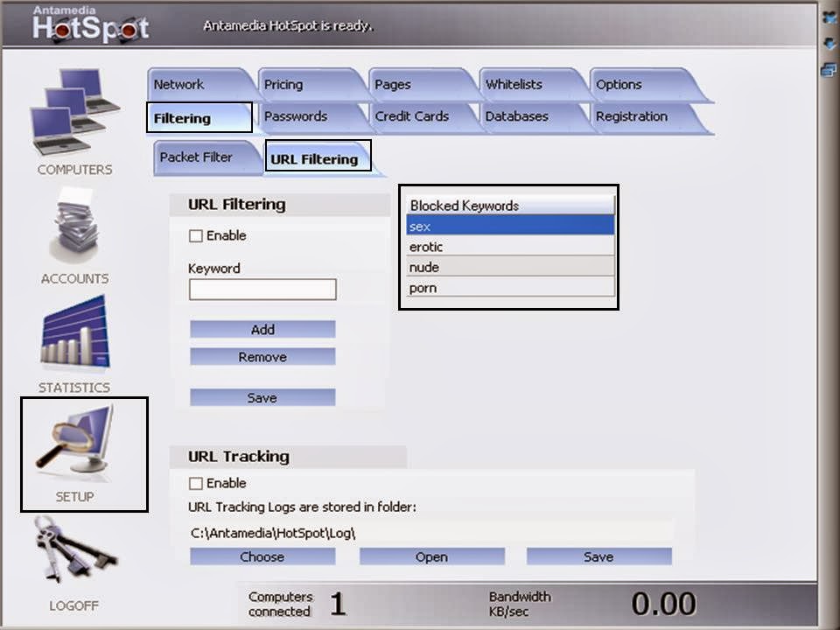The width and height of the screenshot is (840, 630).
Task: Select the URL Filtering sub-tab
Action: 318,158
